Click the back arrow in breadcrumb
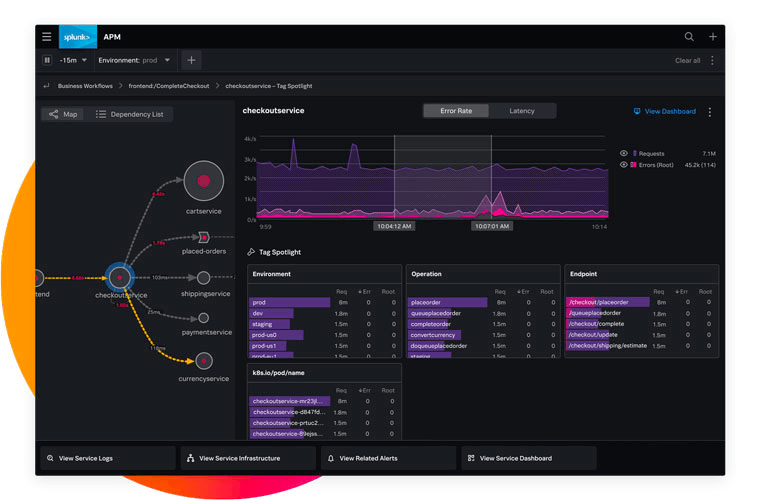 click(x=47, y=86)
